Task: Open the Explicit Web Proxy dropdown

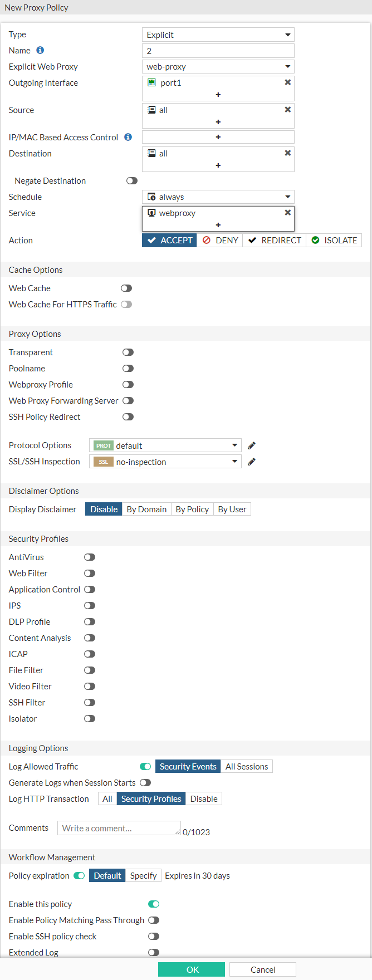Action: point(218,66)
